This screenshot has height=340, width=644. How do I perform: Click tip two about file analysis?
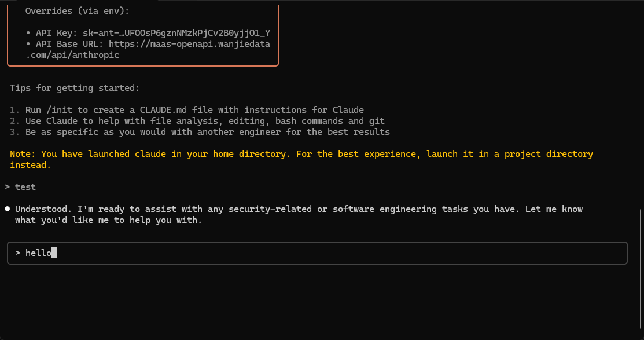pos(205,121)
